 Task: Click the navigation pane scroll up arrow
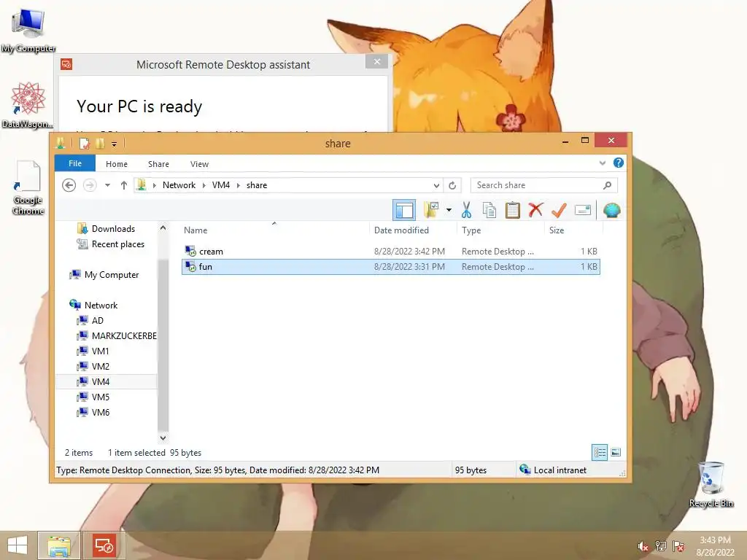[163, 227]
